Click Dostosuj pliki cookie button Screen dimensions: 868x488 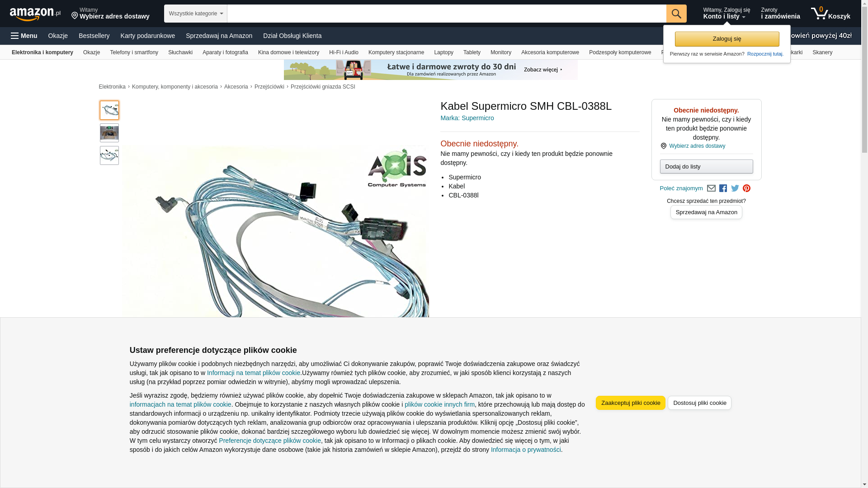click(x=699, y=403)
